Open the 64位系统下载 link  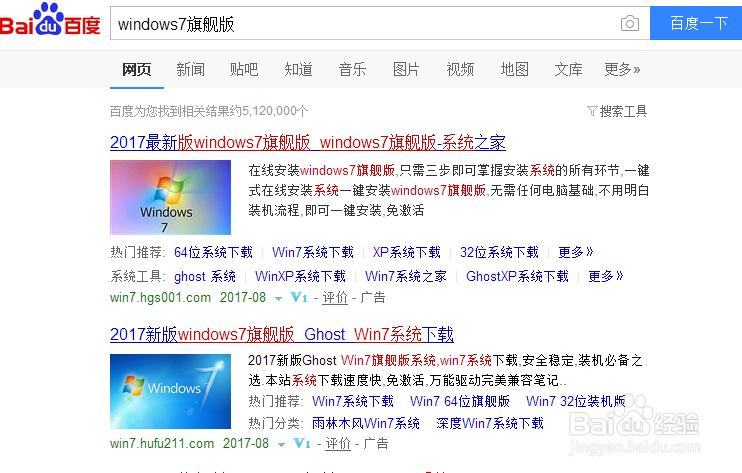(x=213, y=252)
